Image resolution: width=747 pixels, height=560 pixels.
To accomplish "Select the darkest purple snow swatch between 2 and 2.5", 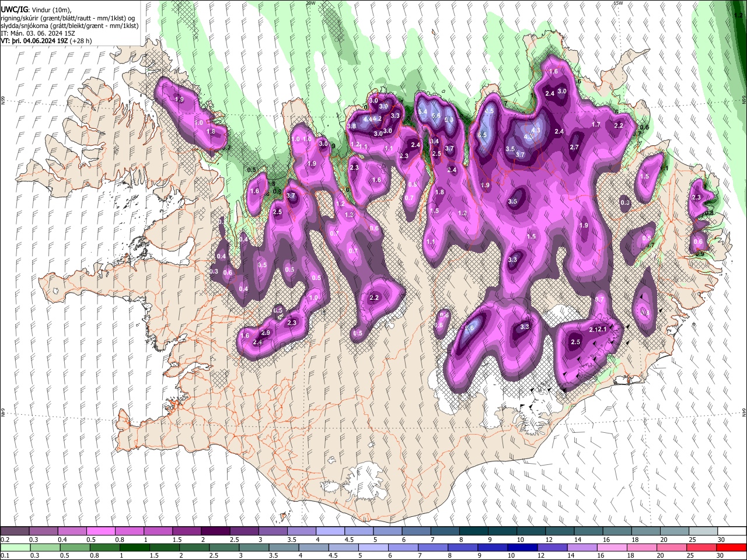I will [x=215, y=531].
